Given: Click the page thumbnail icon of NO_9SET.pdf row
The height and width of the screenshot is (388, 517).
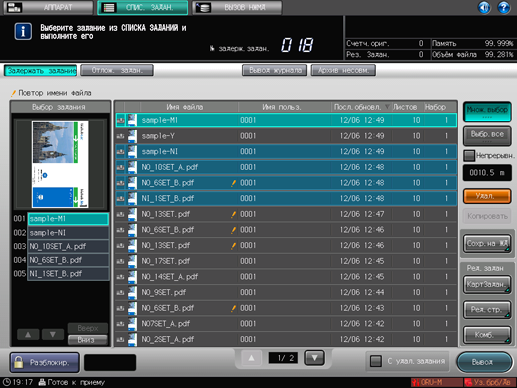Looking at the screenshot, I should point(132,292).
